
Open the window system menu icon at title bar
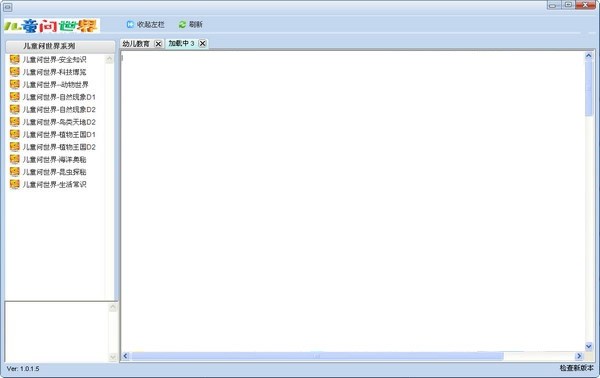point(7,7)
